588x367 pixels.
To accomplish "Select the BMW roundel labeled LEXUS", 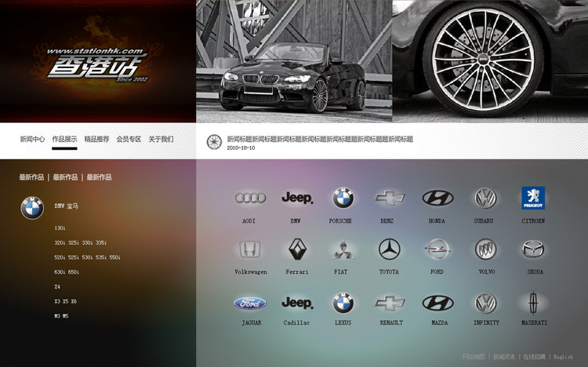I will click(343, 303).
